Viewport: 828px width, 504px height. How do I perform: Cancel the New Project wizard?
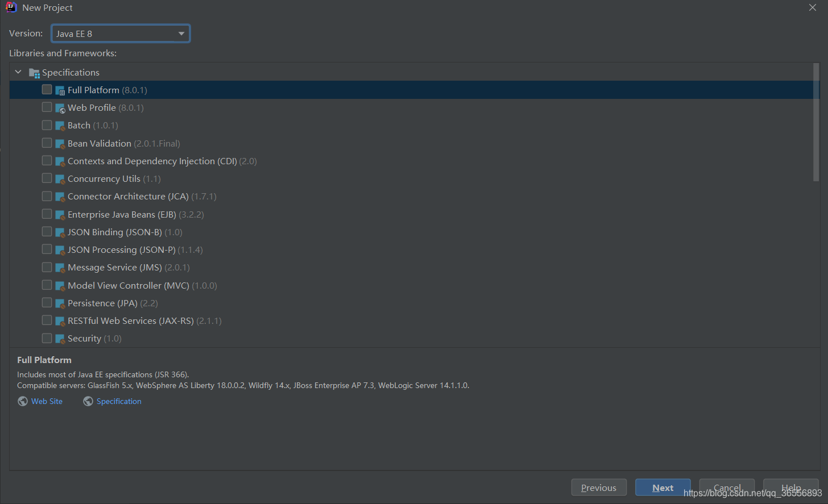point(727,488)
